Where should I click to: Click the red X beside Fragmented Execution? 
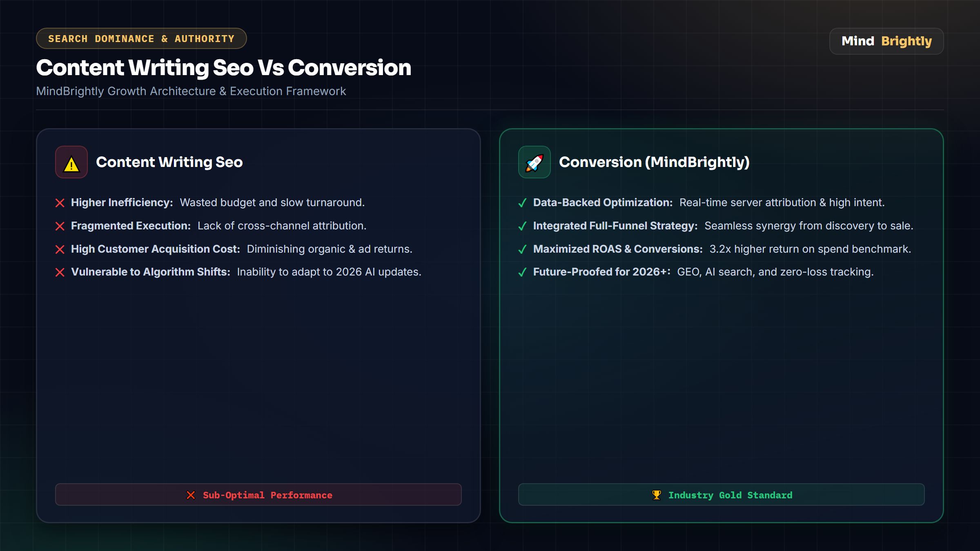(x=60, y=226)
